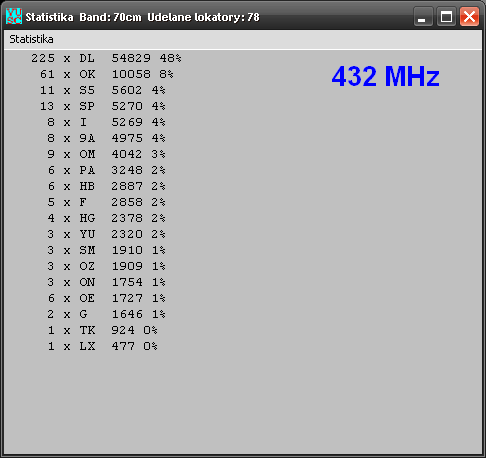Click the OM row showing 4042
Screen dimensions: 486x458
point(106,154)
